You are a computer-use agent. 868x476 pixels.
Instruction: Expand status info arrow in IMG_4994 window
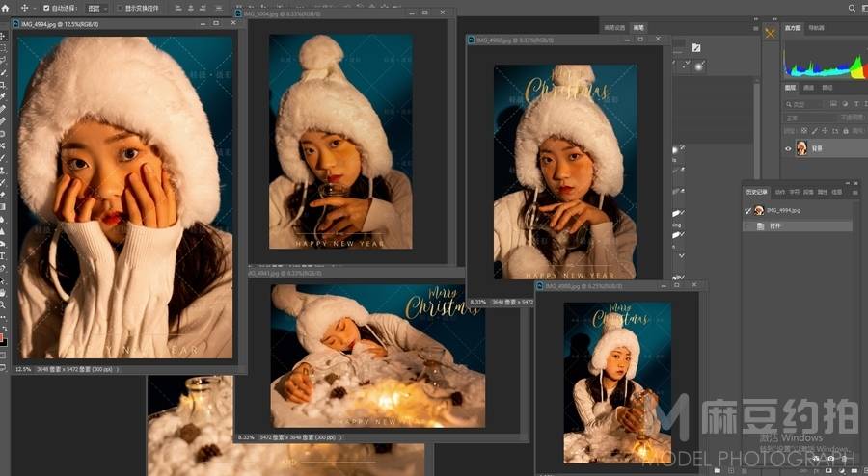pyautogui.click(x=118, y=369)
